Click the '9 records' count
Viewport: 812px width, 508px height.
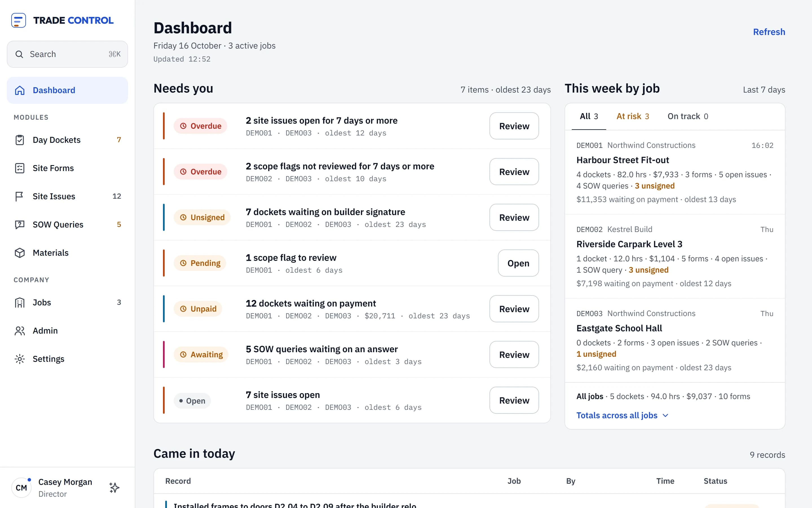click(x=767, y=455)
